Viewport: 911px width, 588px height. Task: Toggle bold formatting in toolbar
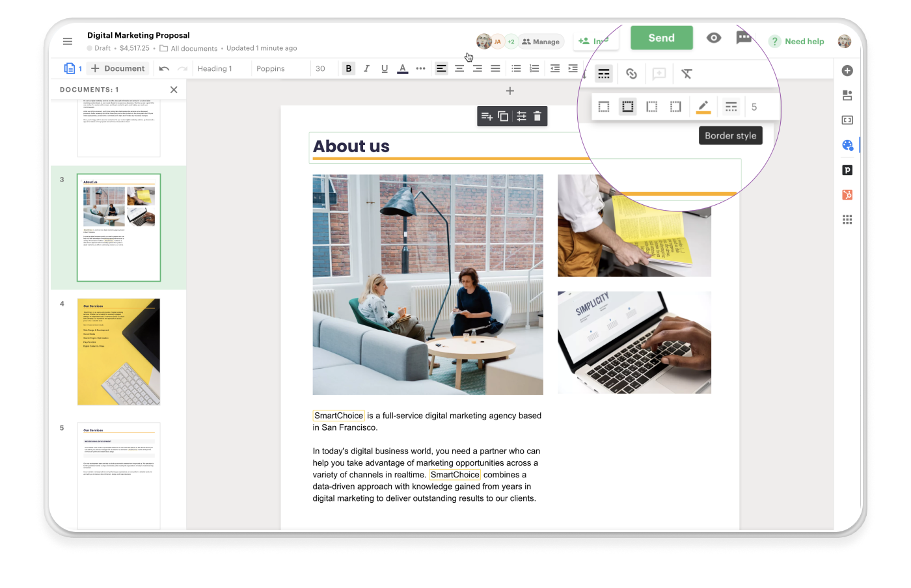[349, 68]
